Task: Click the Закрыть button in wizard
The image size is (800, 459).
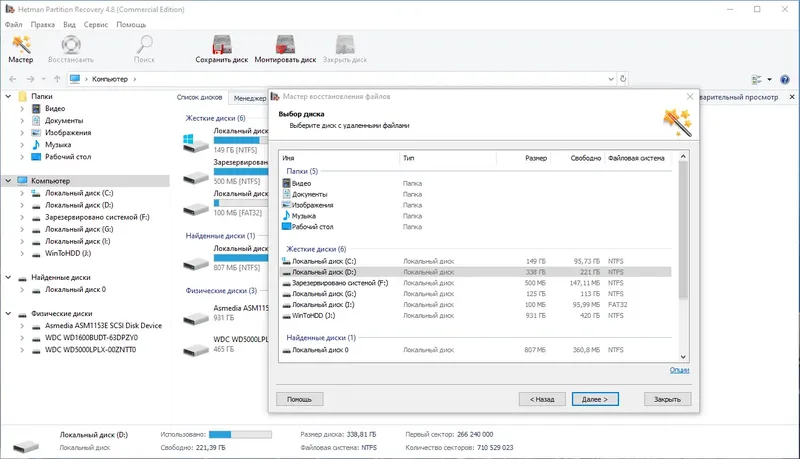Action: pyautogui.click(x=667, y=399)
